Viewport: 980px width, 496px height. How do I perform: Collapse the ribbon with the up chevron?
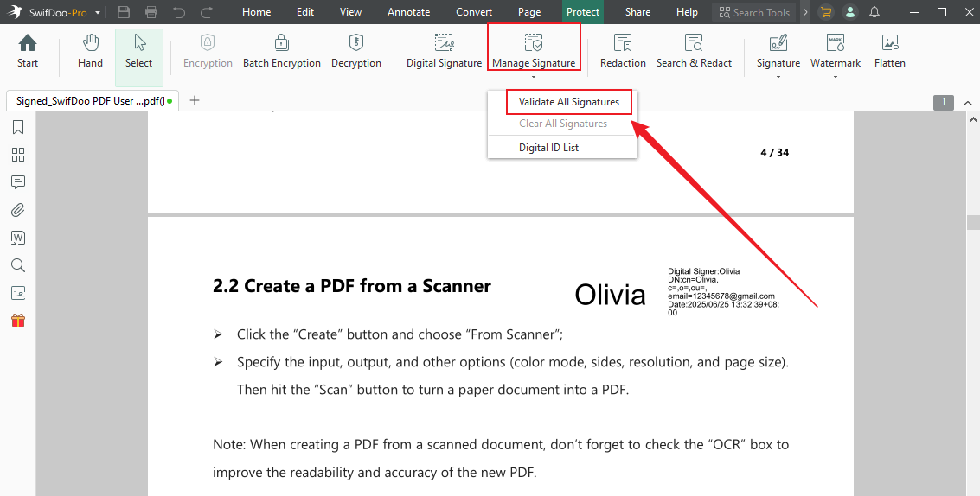click(x=968, y=103)
